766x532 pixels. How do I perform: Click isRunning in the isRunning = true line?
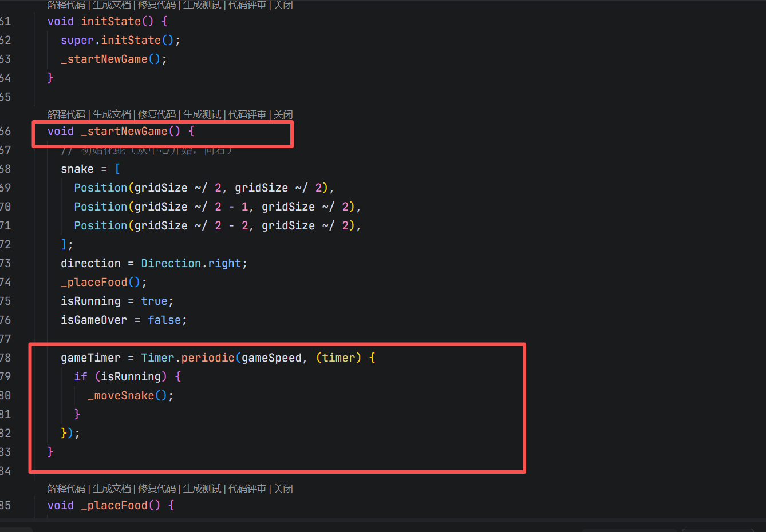coord(90,301)
